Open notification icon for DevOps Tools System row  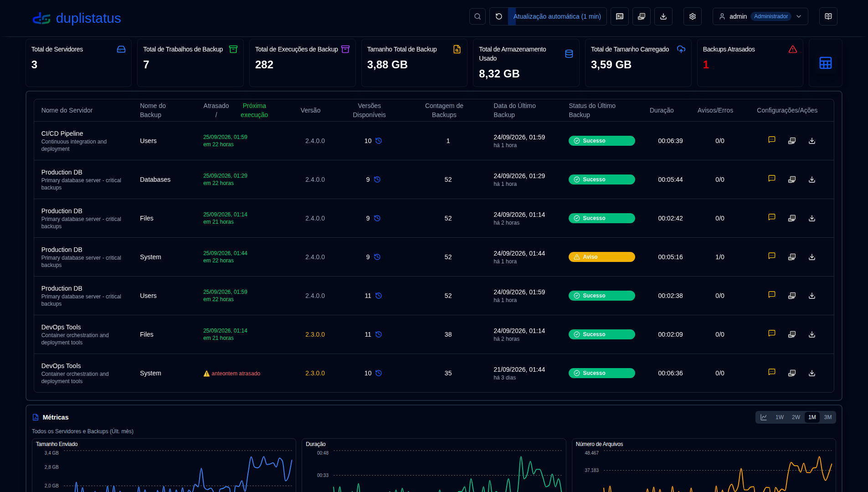point(772,372)
